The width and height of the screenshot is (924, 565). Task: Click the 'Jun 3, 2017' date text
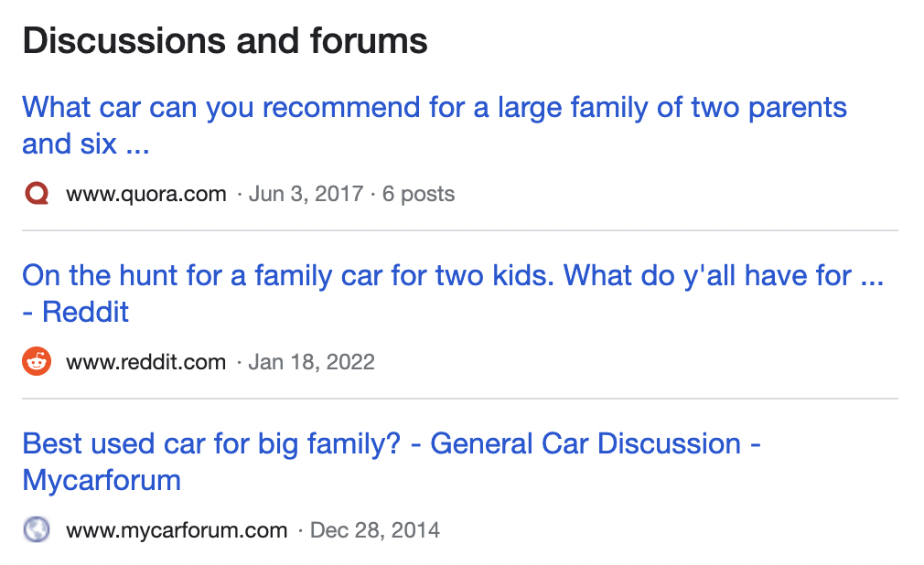[306, 194]
